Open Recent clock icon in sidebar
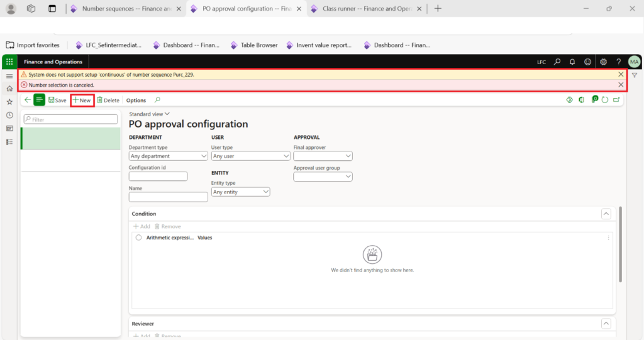Screen dimensions: 644x340 9,116
